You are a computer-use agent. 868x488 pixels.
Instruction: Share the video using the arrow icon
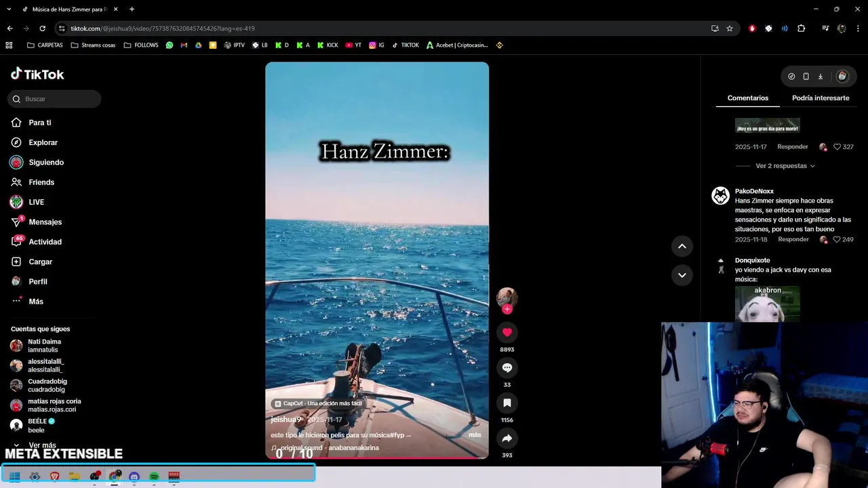click(507, 438)
